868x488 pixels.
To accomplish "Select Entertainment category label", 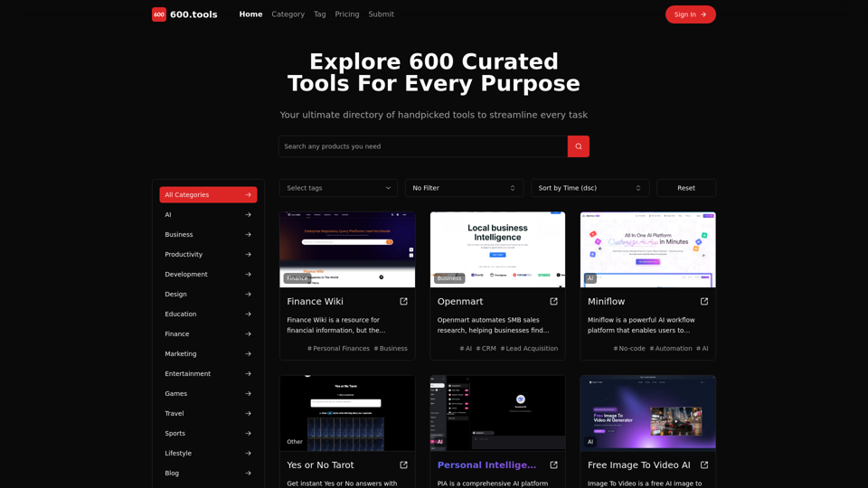I will [x=188, y=374].
